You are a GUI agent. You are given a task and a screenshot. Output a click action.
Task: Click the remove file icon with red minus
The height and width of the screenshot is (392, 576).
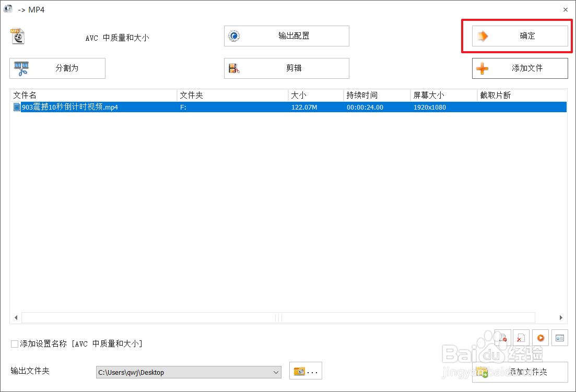pos(502,338)
